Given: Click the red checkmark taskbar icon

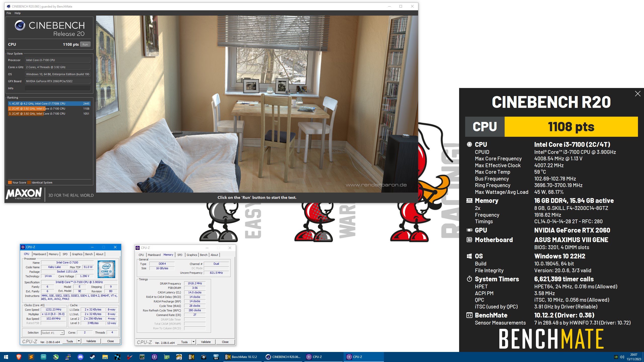Looking at the screenshot, I should click(x=130, y=357).
